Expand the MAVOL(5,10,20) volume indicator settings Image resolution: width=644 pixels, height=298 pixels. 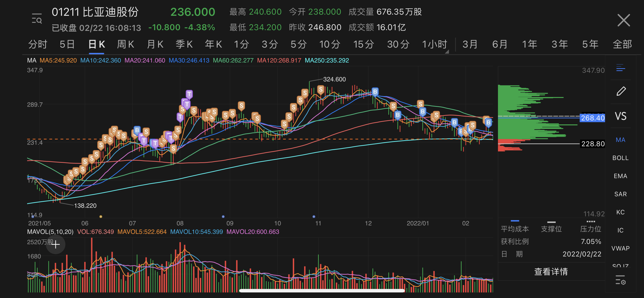pos(50,232)
